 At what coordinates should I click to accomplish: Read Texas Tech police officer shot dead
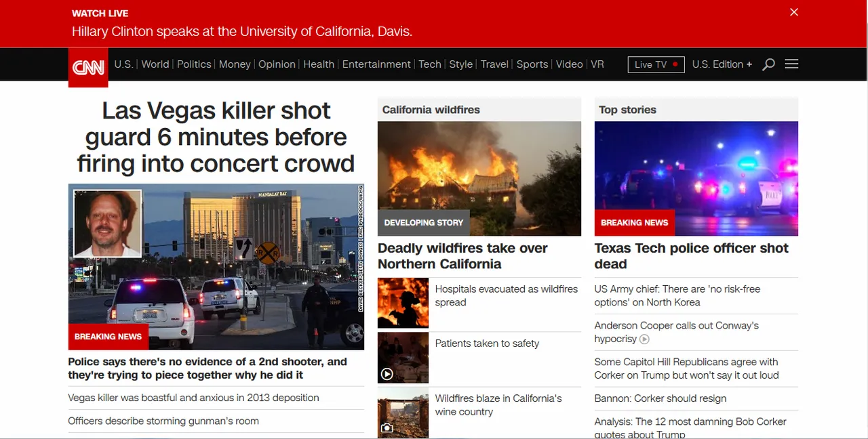click(x=692, y=256)
